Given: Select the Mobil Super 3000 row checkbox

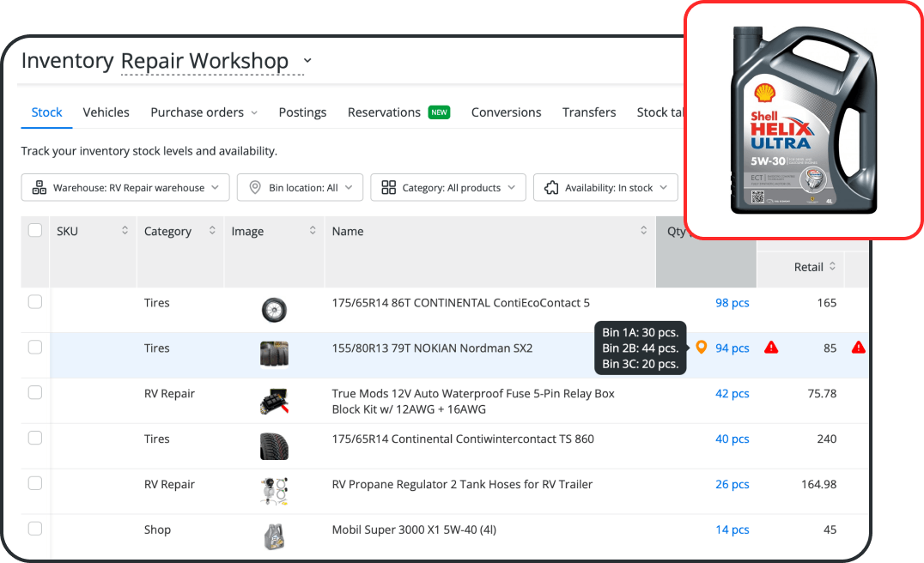Looking at the screenshot, I should (x=35, y=529).
